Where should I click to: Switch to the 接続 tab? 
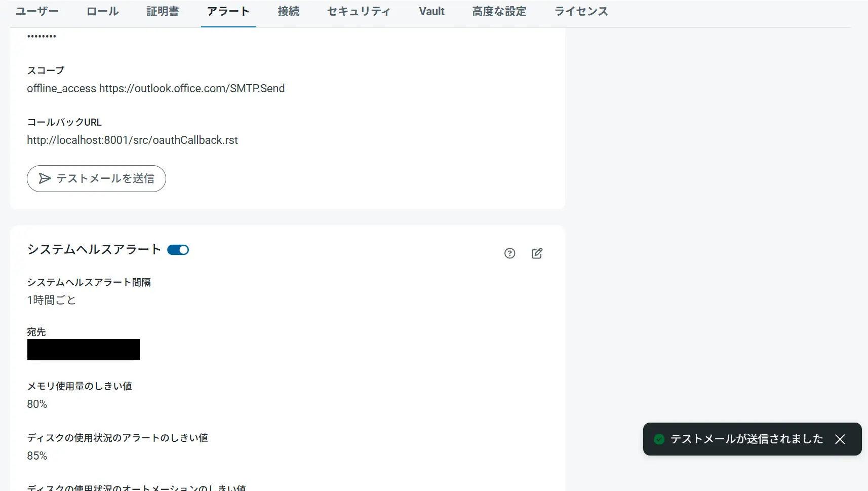coord(289,11)
